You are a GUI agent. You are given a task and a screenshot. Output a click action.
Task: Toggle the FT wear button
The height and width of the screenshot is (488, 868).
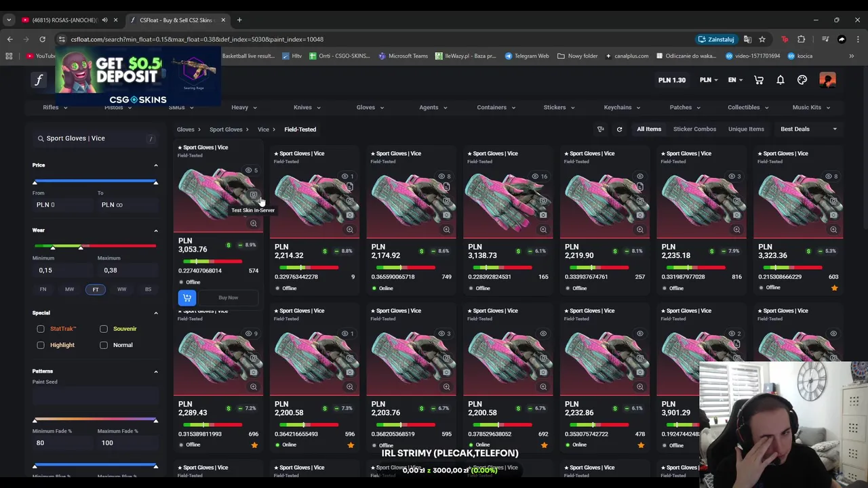pyautogui.click(x=96, y=289)
